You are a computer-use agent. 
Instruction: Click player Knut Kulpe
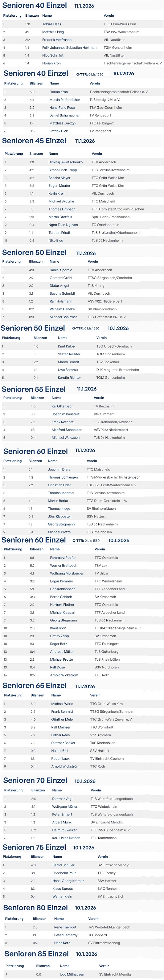coord(66,347)
